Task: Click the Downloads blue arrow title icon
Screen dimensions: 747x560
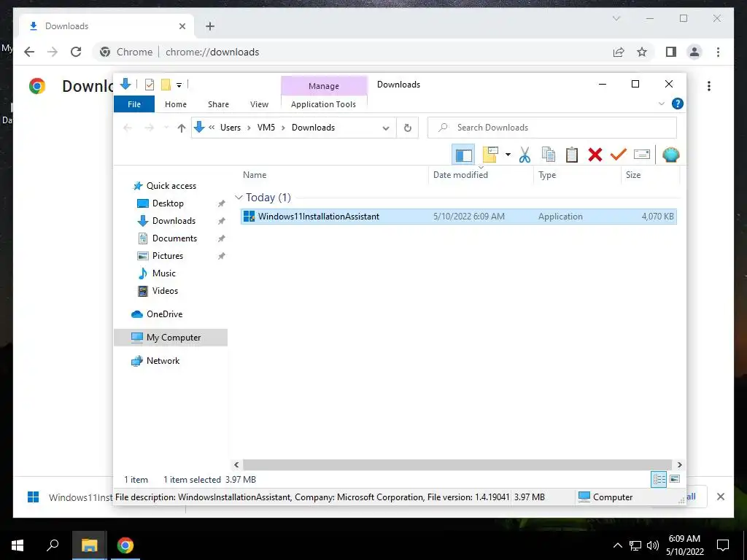Action: (125, 85)
